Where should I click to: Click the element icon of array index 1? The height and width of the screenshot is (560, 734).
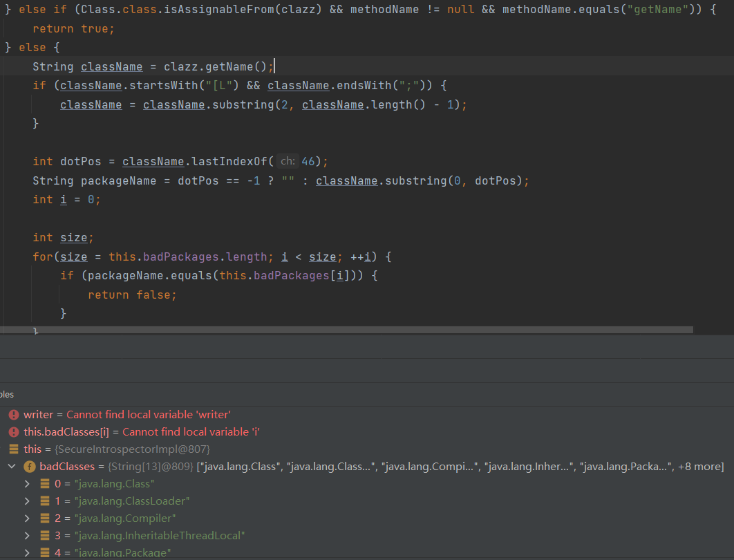(x=45, y=501)
